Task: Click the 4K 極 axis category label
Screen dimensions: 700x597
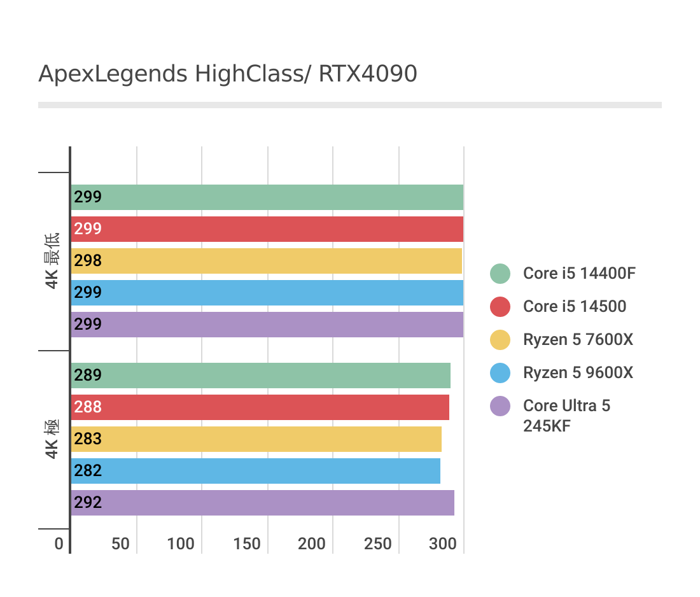Action: [x=53, y=439]
